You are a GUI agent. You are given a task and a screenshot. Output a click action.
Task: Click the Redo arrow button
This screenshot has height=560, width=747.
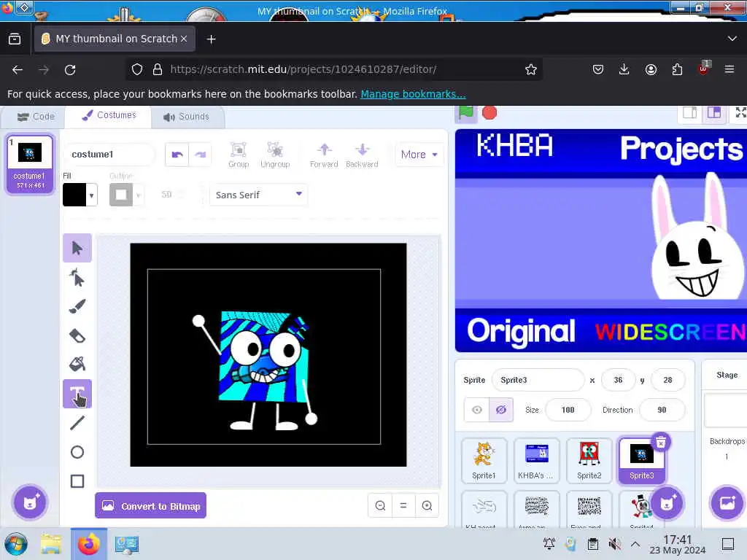tap(200, 155)
